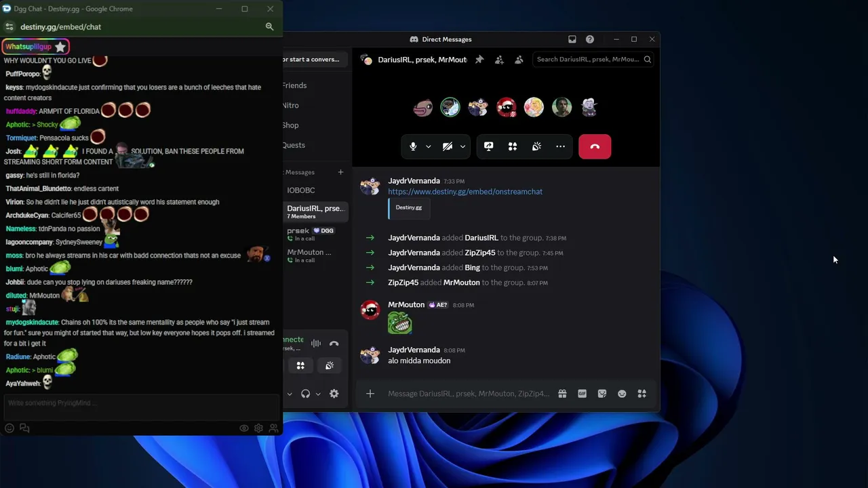Expand microphone input options arrow
Image resolution: width=868 pixels, height=488 pixels.
(428, 146)
